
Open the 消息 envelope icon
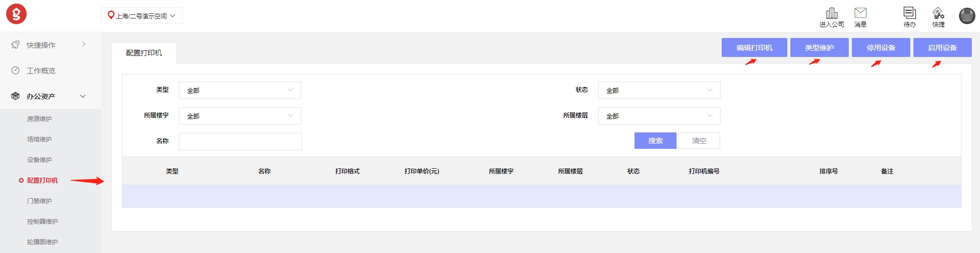[861, 13]
